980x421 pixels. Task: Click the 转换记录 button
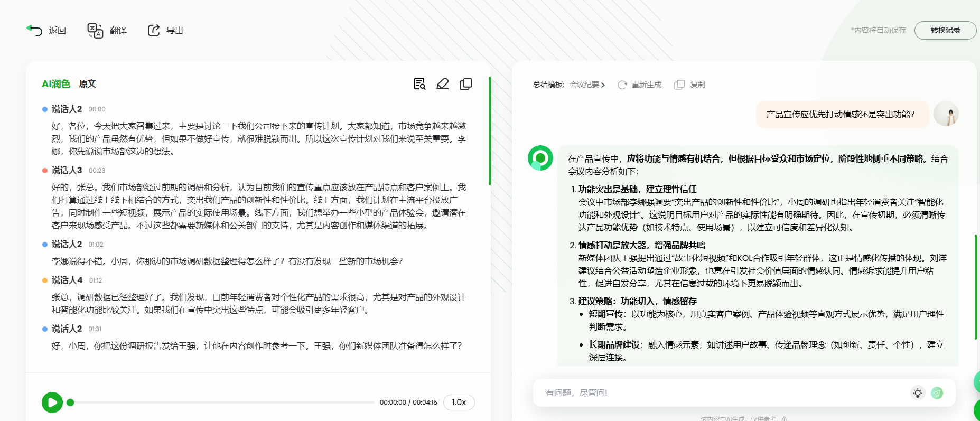pyautogui.click(x=945, y=30)
